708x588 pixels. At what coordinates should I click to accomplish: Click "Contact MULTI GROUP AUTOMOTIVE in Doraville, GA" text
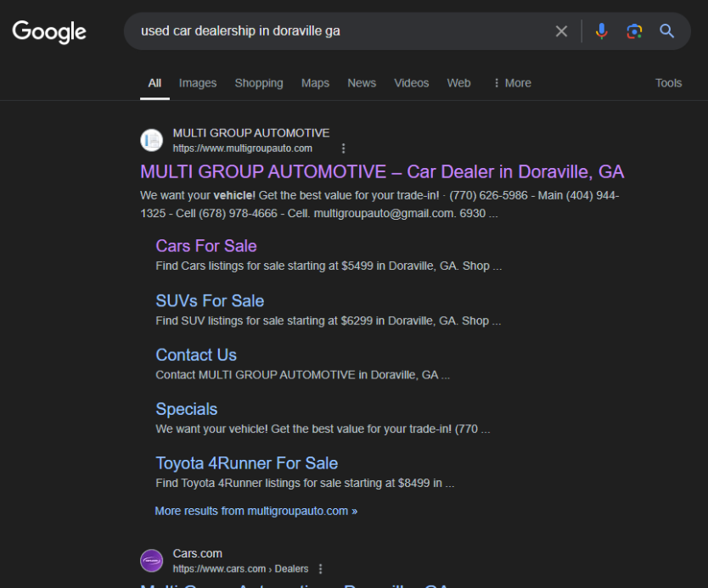(302, 375)
